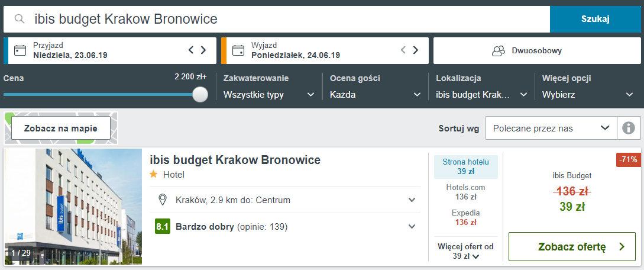Click the price slider handle

coord(200,95)
